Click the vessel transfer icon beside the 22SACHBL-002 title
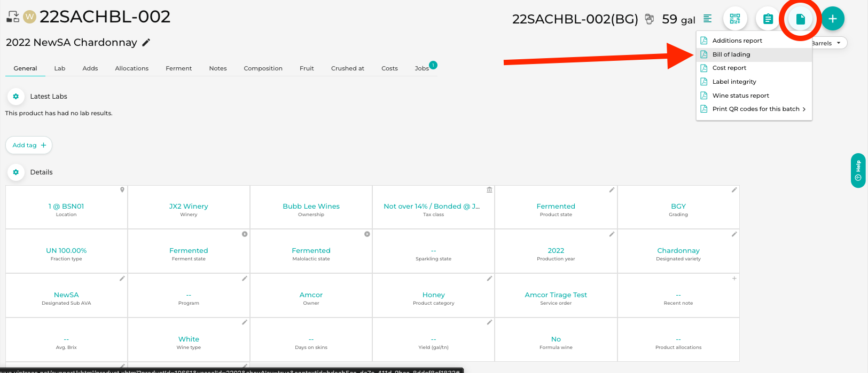The width and height of the screenshot is (868, 373). coord(13,17)
